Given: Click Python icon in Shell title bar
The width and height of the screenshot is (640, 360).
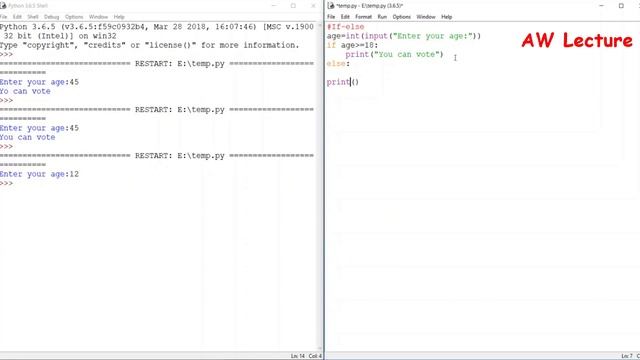Looking at the screenshot, I should click(x=3, y=6).
